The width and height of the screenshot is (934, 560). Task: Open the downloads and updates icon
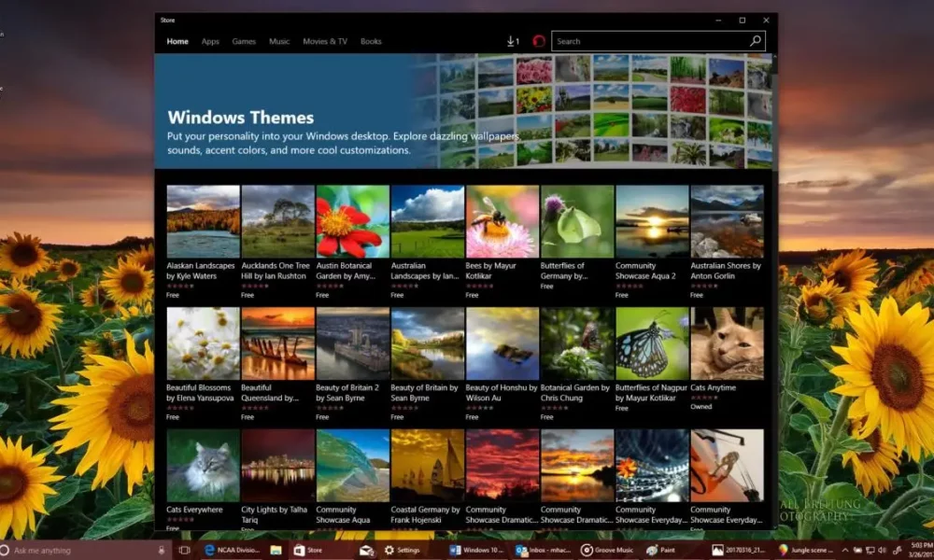coord(512,41)
